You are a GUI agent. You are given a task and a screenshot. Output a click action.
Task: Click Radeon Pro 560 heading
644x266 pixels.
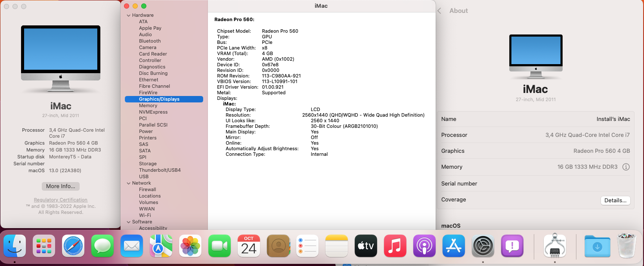point(235,19)
